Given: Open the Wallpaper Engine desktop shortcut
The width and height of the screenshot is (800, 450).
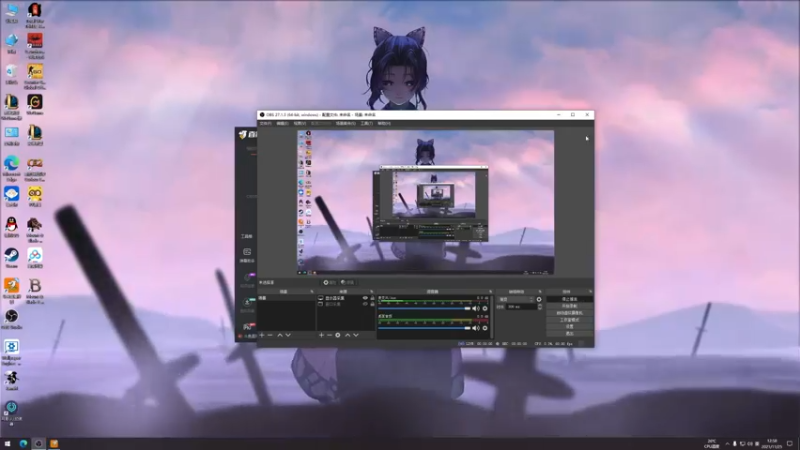Looking at the screenshot, I should (x=11, y=353).
